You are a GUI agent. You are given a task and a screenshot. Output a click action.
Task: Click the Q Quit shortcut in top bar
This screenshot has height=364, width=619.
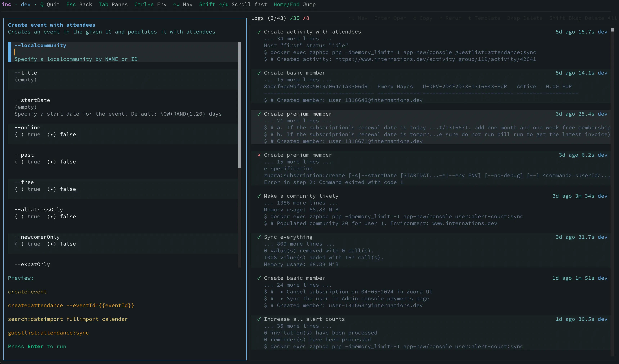point(50,5)
